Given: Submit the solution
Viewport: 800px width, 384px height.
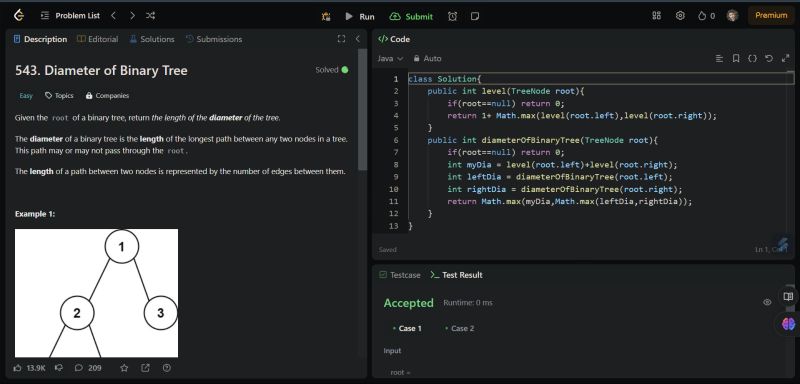Looking at the screenshot, I should pyautogui.click(x=411, y=16).
